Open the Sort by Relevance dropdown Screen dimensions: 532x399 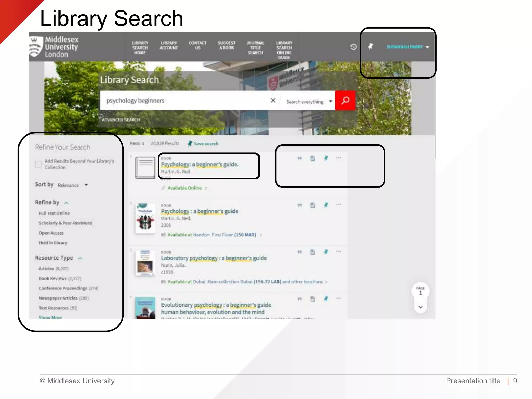(x=73, y=185)
